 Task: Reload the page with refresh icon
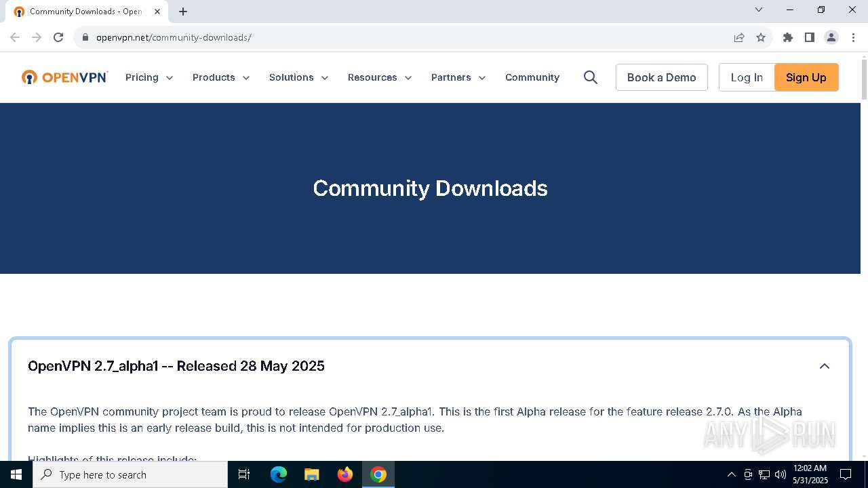(x=58, y=37)
